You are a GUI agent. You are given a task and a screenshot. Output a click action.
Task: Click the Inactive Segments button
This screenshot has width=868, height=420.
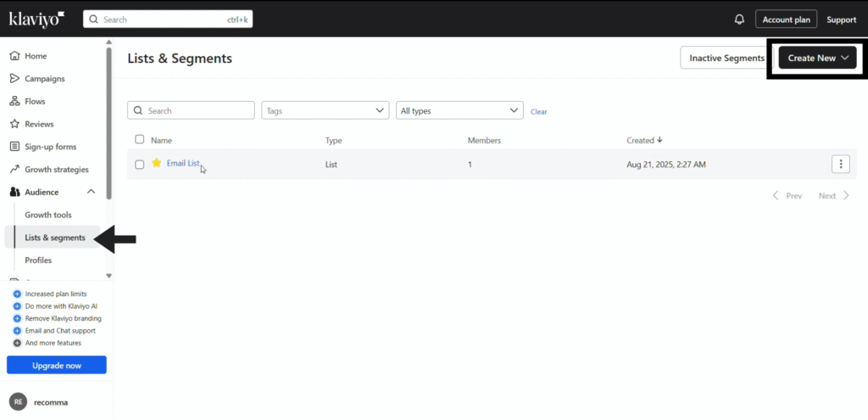point(726,58)
